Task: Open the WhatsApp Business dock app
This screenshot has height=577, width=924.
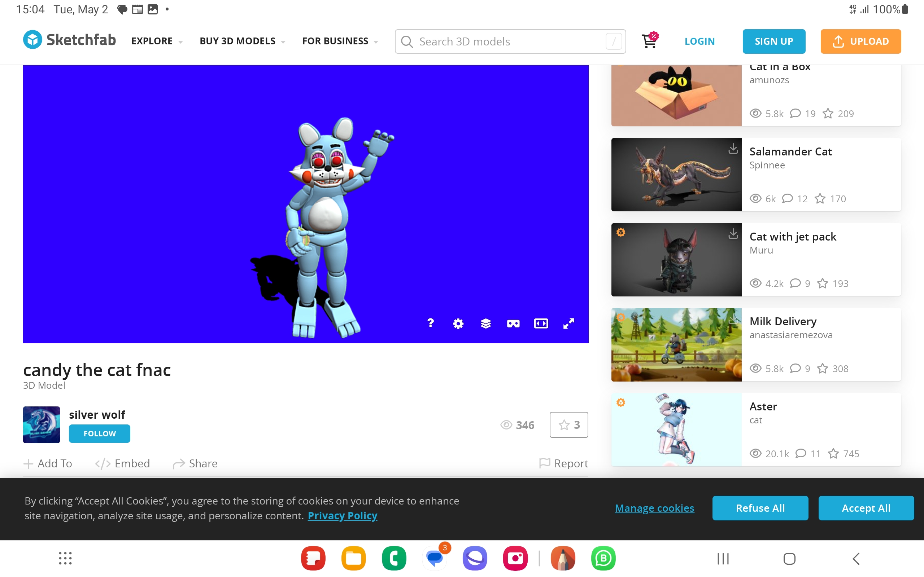Action: 603,558
